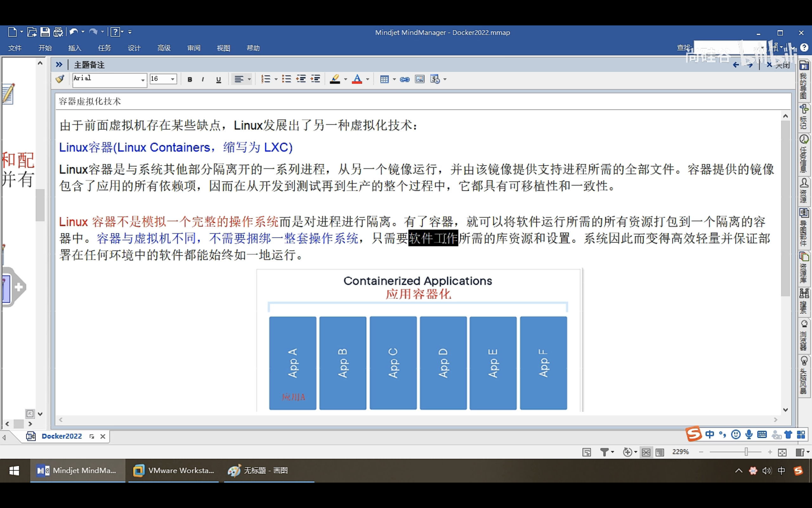Collapse the notes pane with double chevron

[x=59, y=64]
